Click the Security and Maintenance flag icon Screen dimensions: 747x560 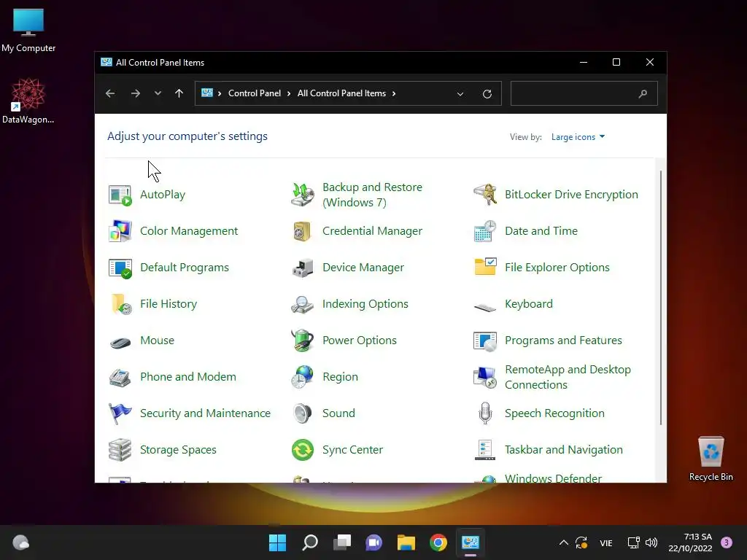[x=120, y=413]
